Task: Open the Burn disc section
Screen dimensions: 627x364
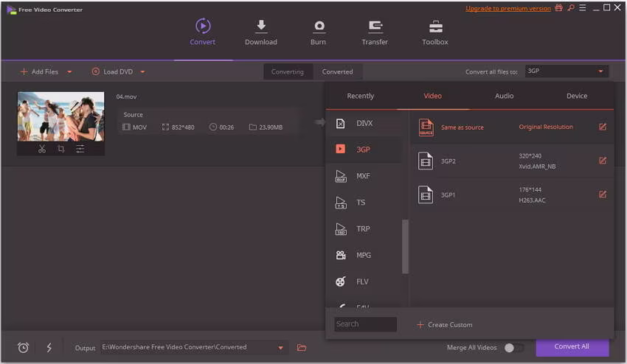Action: [x=319, y=32]
